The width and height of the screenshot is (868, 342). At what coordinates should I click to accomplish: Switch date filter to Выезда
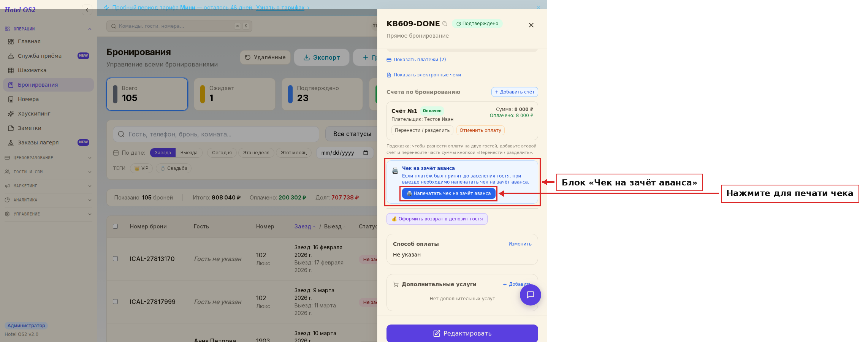189,153
